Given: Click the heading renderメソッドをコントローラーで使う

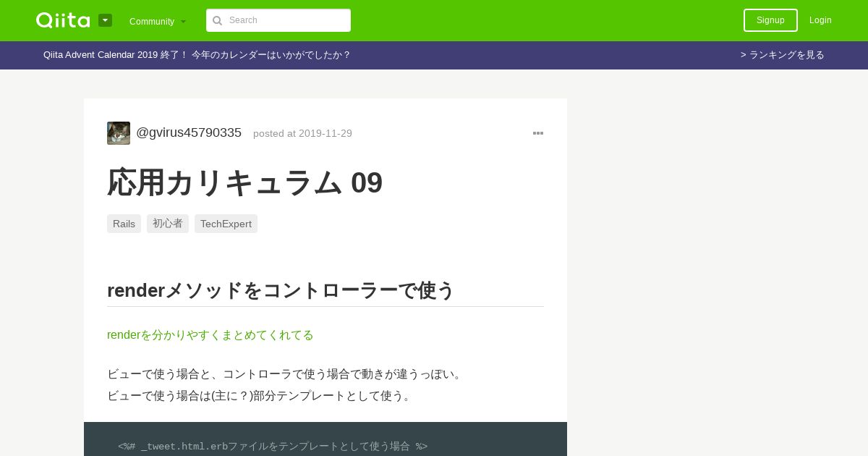Looking at the screenshot, I should (281, 290).
